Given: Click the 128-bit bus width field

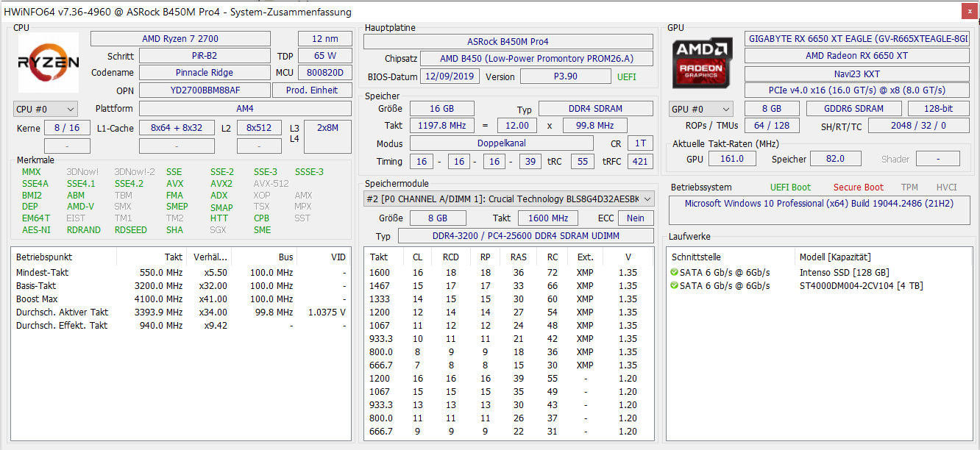Looking at the screenshot, I should (x=937, y=108).
